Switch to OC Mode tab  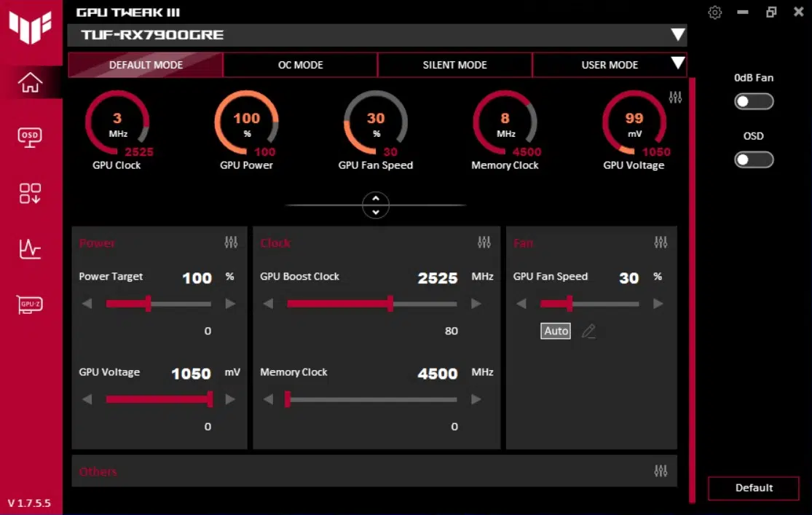pos(300,65)
